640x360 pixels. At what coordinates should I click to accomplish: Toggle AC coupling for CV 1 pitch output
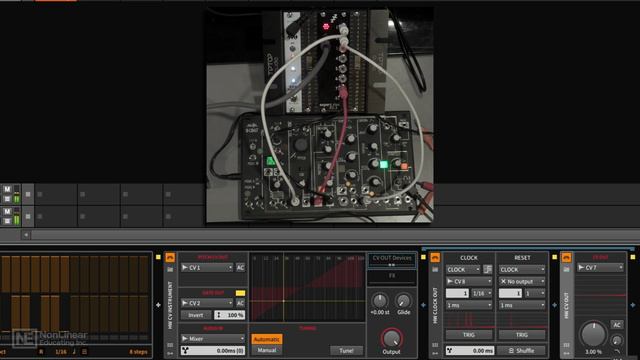click(240, 268)
